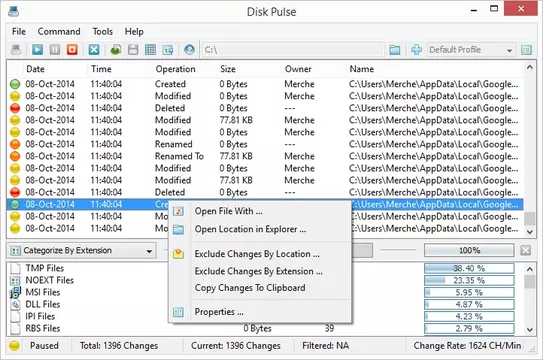Clear results with the blue X toolbar icon
This screenshot has width=543, height=360.
94,50
